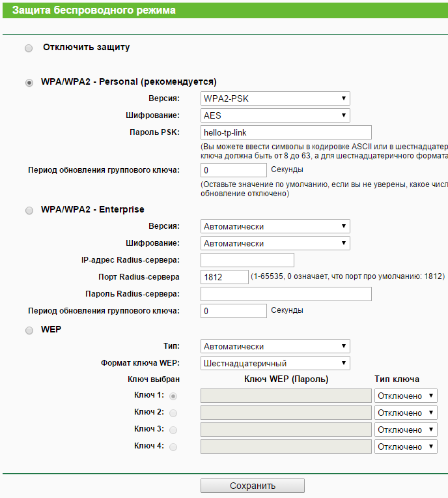Click the 'Пароль PSK' field with hello-tp-link
The width and height of the screenshot is (448, 498).
point(285,132)
